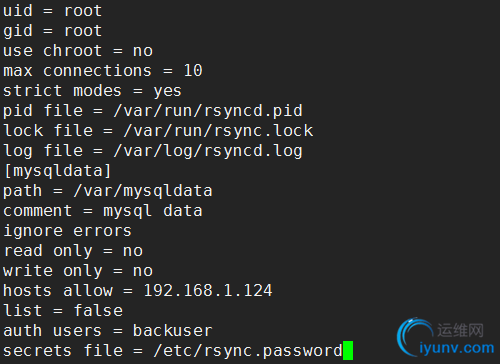500x364 pixels.
Task: Click the 'list = false' line
Action: click(63, 311)
